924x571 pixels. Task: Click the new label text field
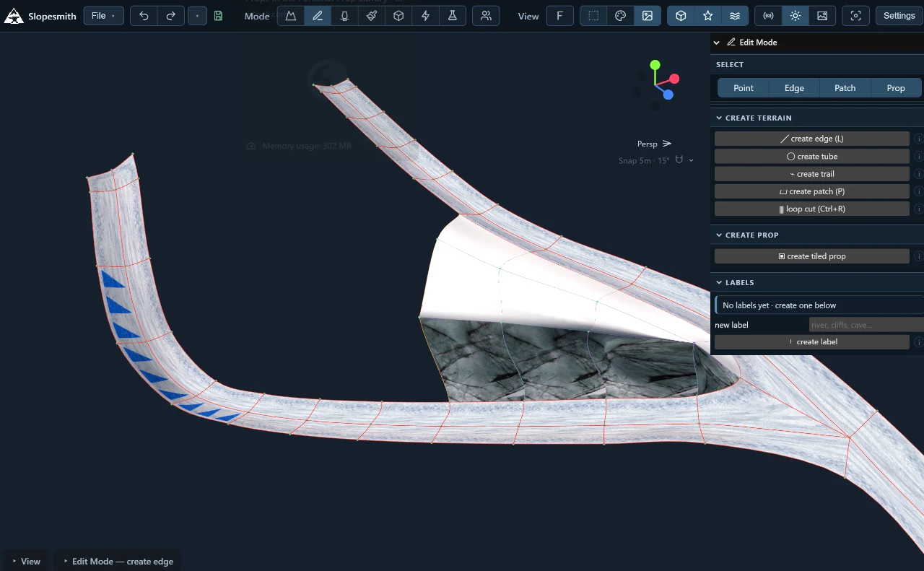click(x=866, y=325)
